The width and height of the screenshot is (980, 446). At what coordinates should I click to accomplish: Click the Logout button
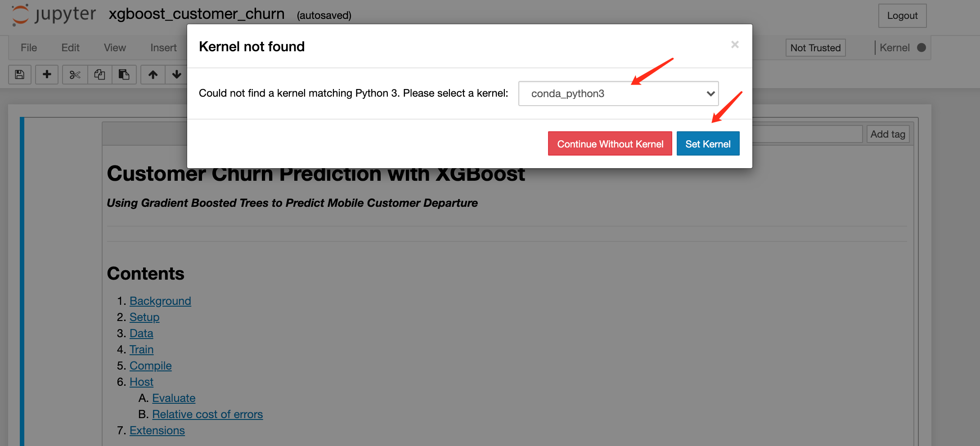click(x=902, y=16)
